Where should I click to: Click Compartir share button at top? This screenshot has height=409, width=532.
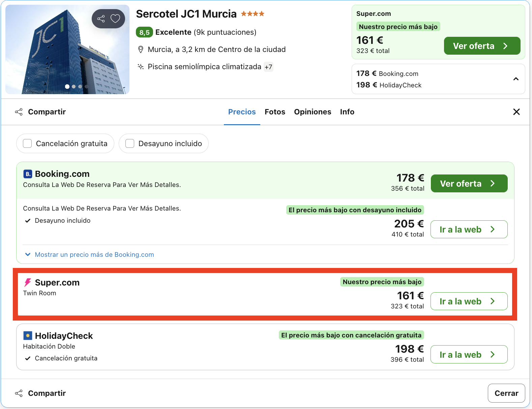(40, 112)
